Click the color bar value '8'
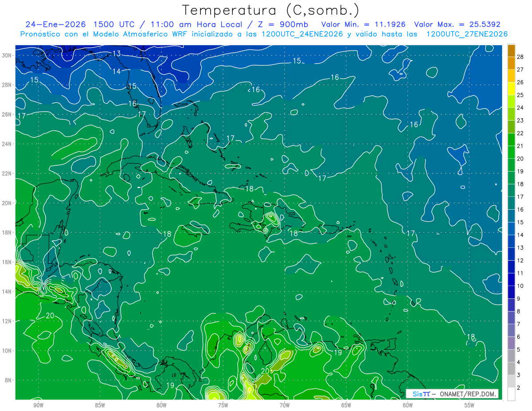The width and height of the screenshot is (532, 411). click(x=519, y=311)
